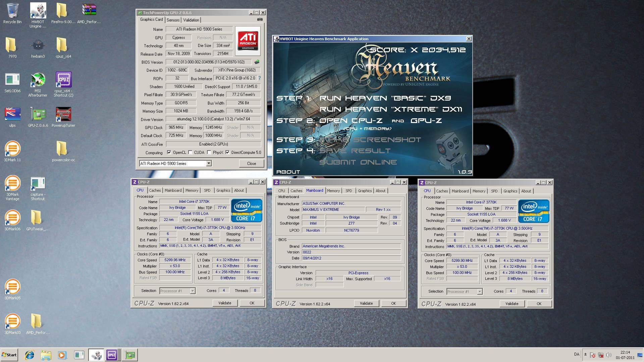Launch 3DMark Vantage shortcut
644x362 pixels.
pos(12,188)
